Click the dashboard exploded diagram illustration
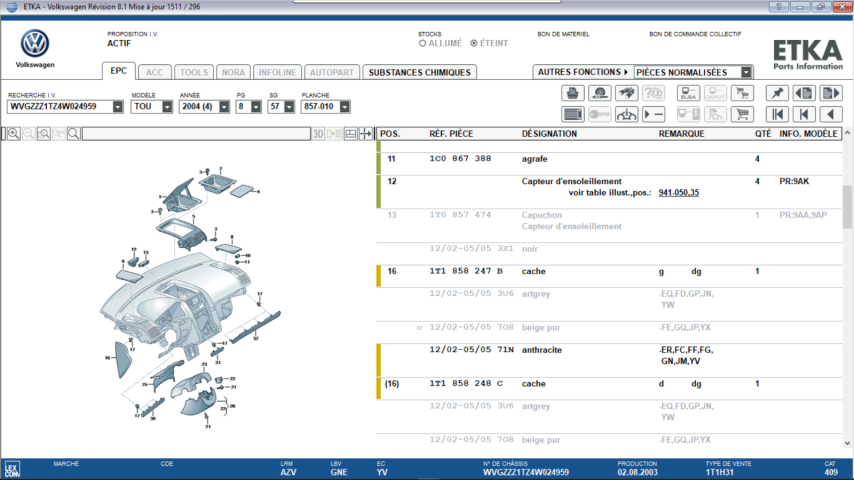The width and height of the screenshot is (854, 480). tap(191, 297)
